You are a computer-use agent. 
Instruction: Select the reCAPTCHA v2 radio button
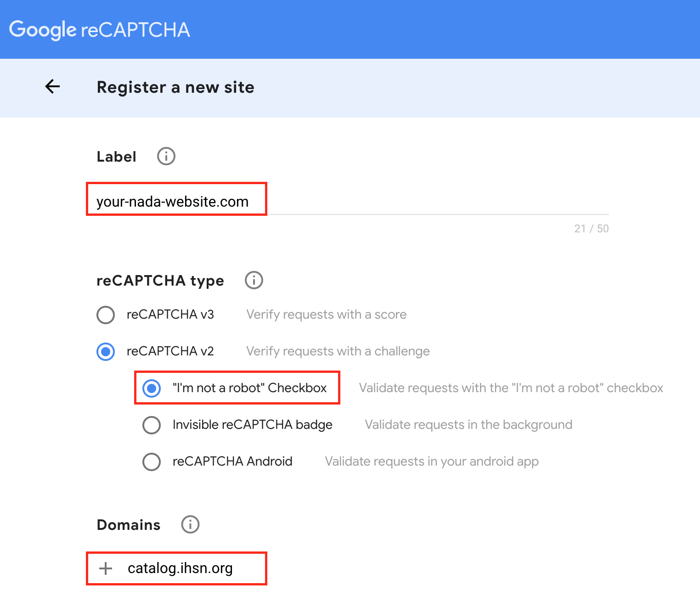[x=106, y=352]
